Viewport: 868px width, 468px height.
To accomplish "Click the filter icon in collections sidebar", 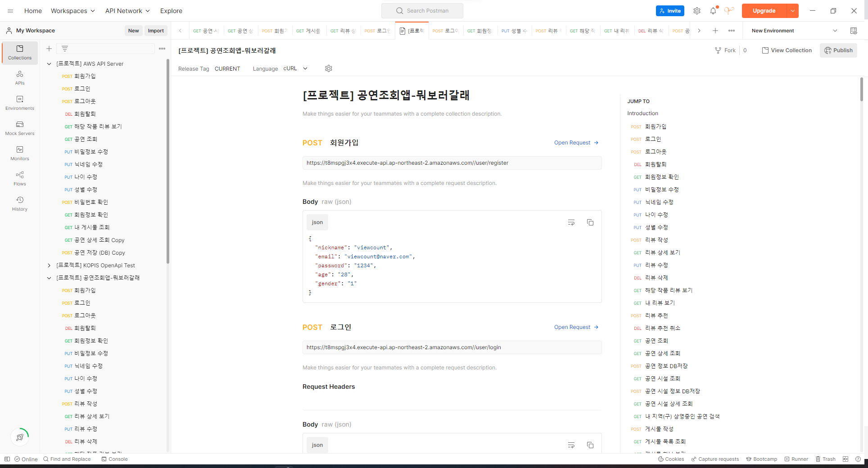I will coord(65,49).
